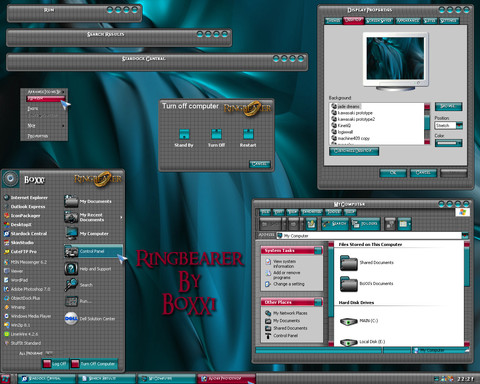This screenshot has width=480, height=384.
Task: Launch Adobe Photoshop 7.0 from the start menu
Action: click(x=27, y=289)
